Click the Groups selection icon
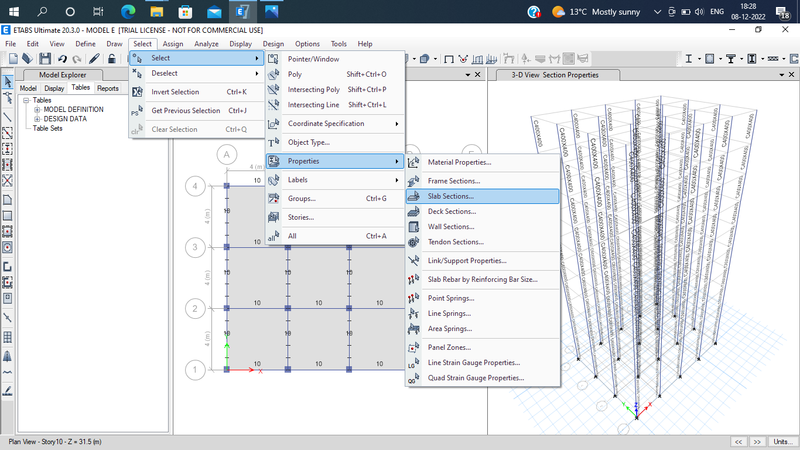The width and height of the screenshot is (800, 450). (273, 198)
